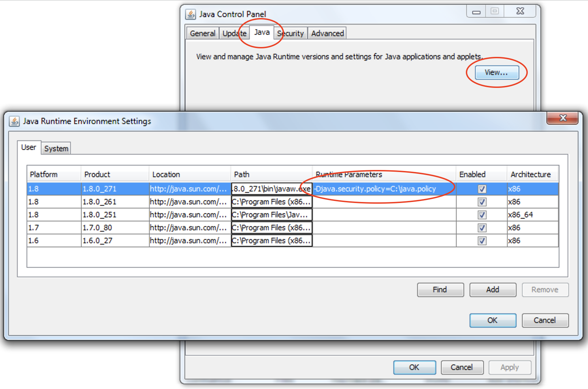588x389 pixels.
Task: Click Path cell of 1.8.0_251 row
Action: click(x=271, y=215)
